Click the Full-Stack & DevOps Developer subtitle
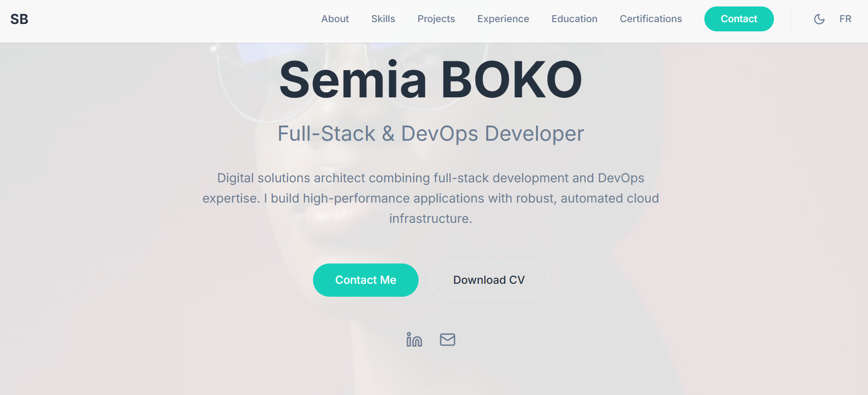The height and width of the screenshot is (395, 868). pyautogui.click(x=431, y=134)
